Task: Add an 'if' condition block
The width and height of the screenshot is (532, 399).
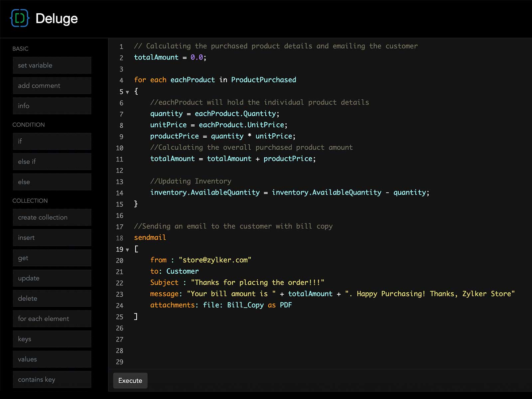Action: click(52, 141)
